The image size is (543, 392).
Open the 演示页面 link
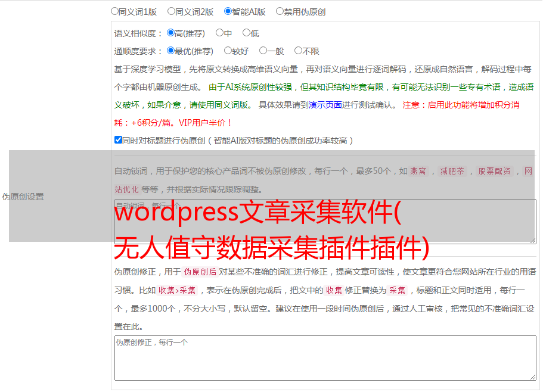tap(325, 105)
